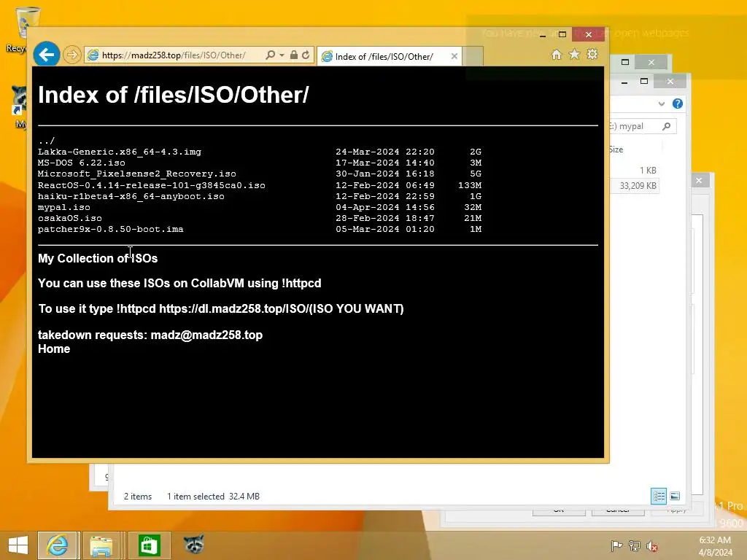Refresh the page with reload icon
This screenshot has width=747, height=560.
(306, 55)
